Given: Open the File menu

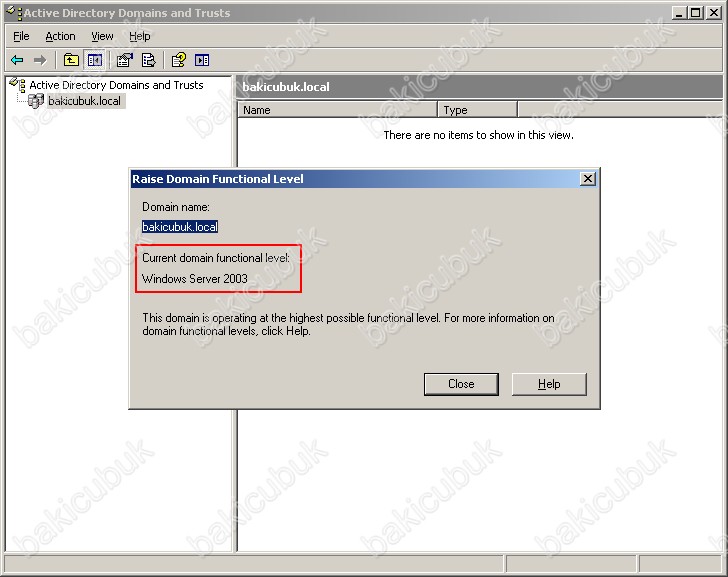Looking at the screenshot, I should [x=21, y=36].
